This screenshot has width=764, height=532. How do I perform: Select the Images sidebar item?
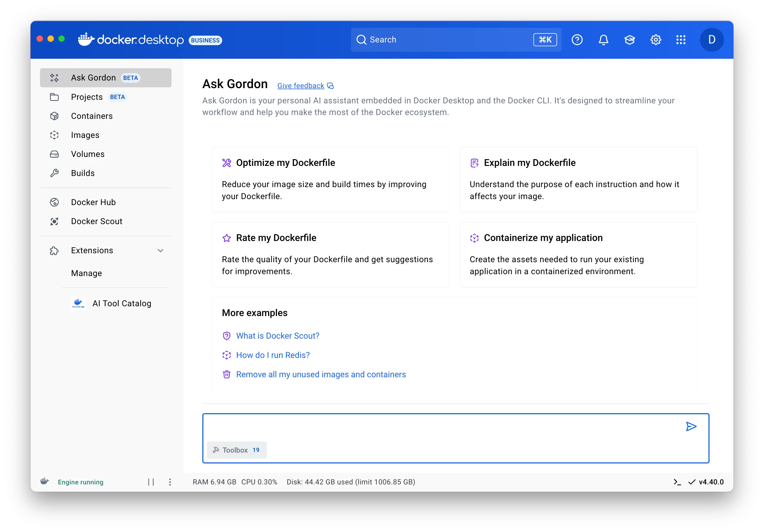point(85,135)
